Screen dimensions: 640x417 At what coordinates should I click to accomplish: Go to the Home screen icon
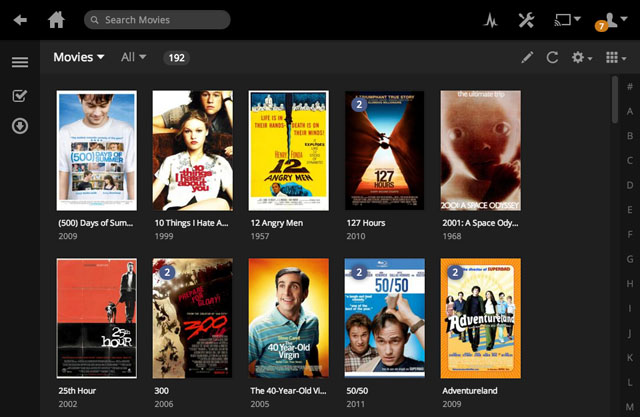click(x=57, y=20)
